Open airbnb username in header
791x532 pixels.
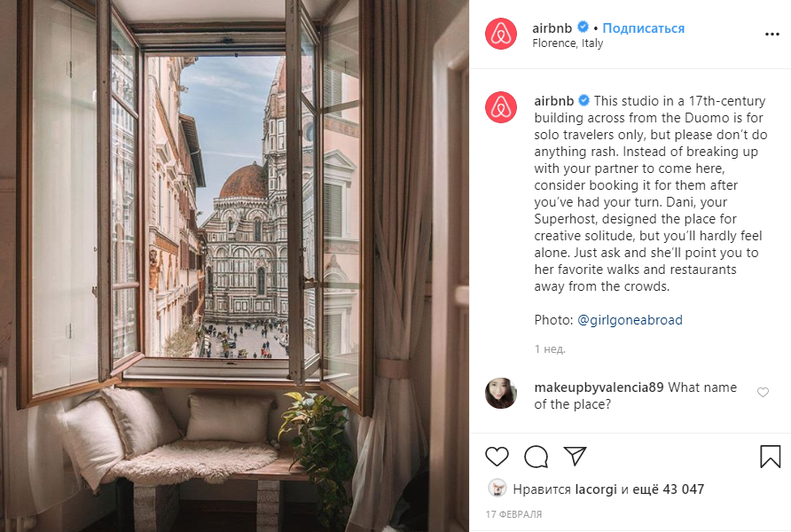[x=552, y=28]
